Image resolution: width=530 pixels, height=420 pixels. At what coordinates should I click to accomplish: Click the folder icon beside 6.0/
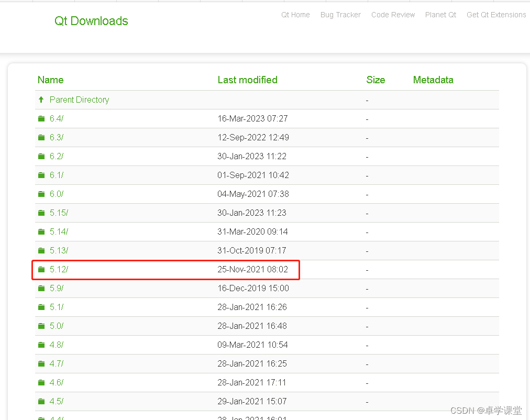tap(41, 194)
